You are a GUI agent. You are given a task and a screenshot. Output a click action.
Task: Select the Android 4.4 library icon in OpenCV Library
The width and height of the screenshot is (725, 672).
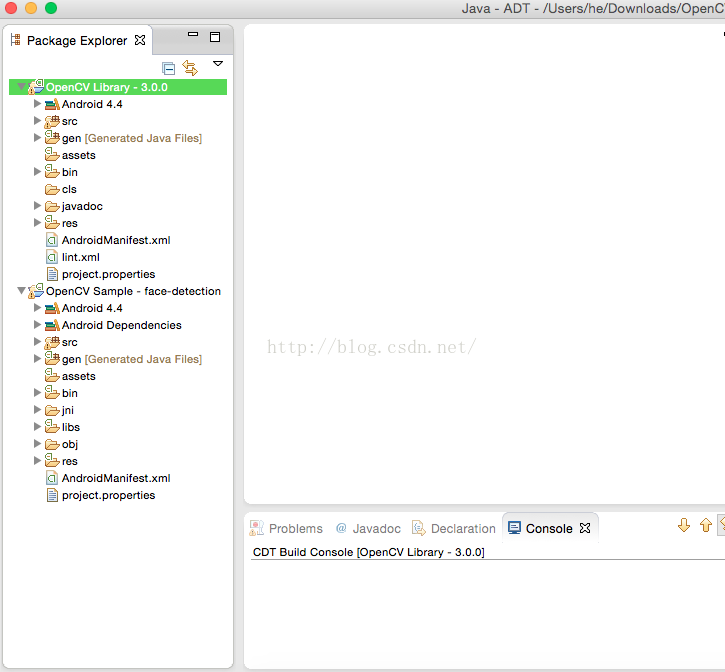[x=52, y=105]
